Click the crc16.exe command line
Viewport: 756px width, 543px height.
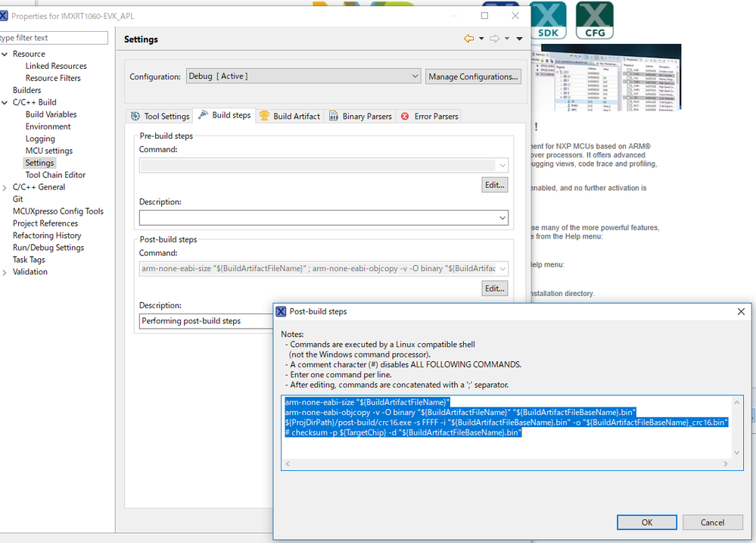(506, 423)
